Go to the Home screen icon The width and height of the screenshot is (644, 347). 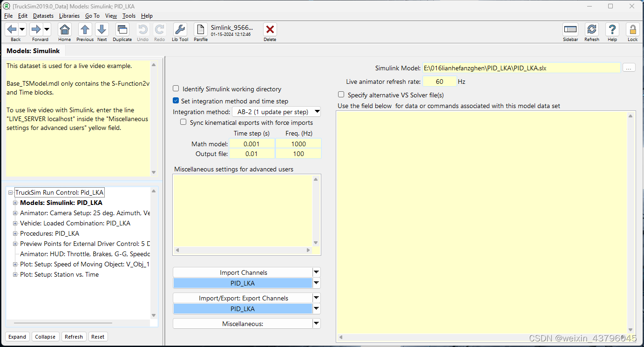pos(65,30)
